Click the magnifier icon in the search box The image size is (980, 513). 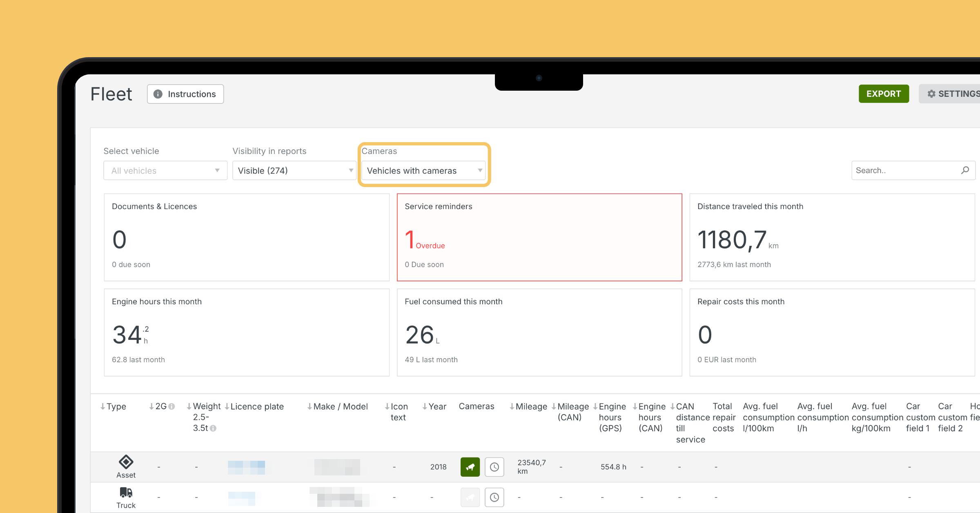(x=965, y=170)
